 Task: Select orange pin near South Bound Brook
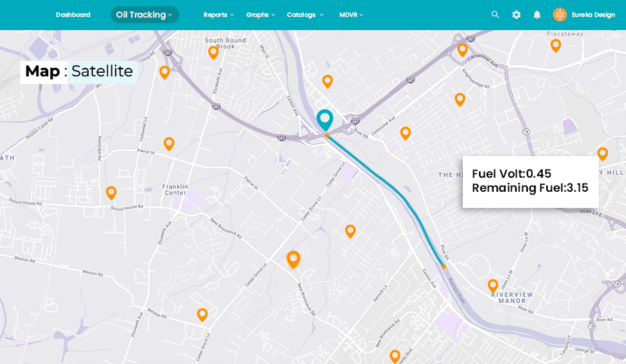(214, 52)
